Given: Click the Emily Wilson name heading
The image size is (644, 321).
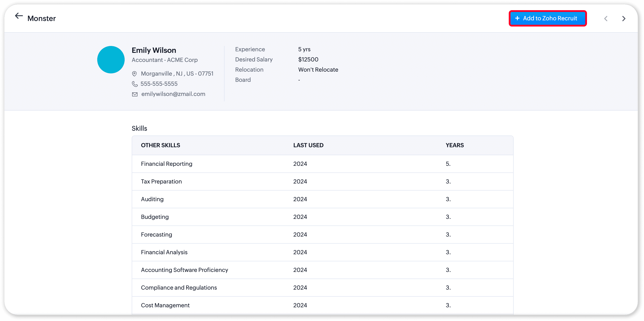Looking at the screenshot, I should (x=154, y=50).
